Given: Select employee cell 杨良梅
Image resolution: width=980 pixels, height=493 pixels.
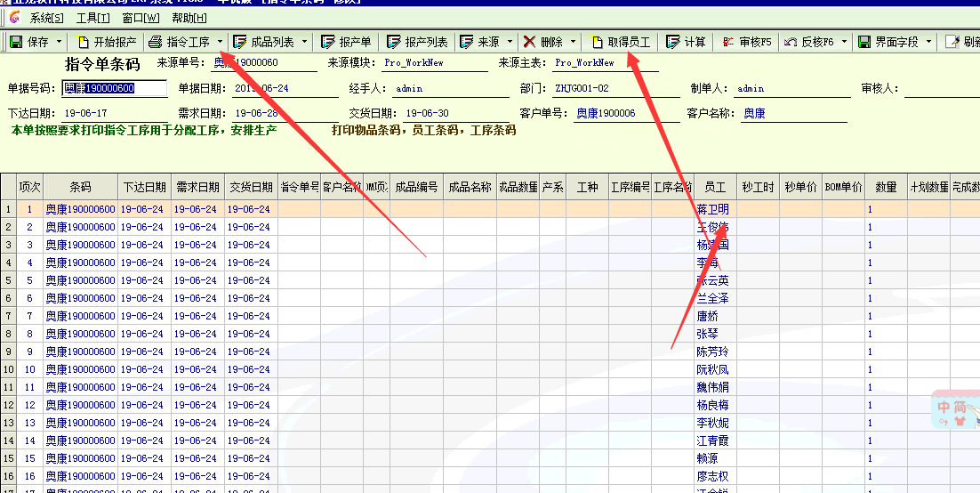Looking at the screenshot, I should tap(715, 406).
